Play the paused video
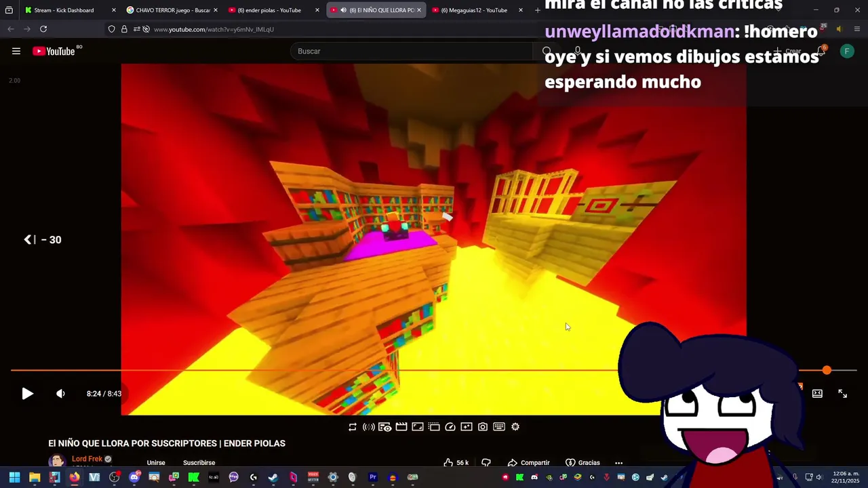868x488 pixels. [27, 394]
